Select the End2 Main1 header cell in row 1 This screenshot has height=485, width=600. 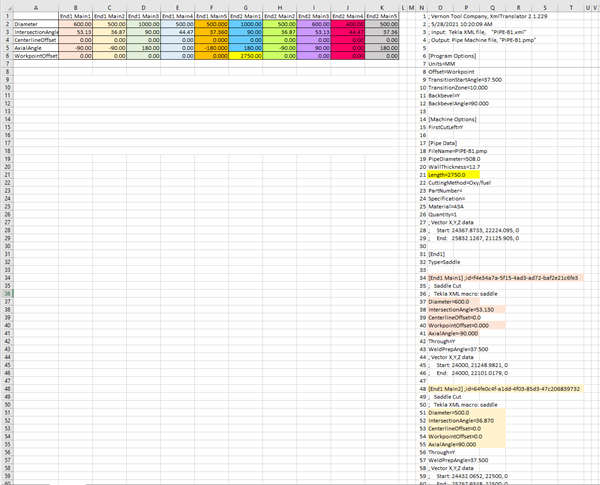(x=246, y=16)
